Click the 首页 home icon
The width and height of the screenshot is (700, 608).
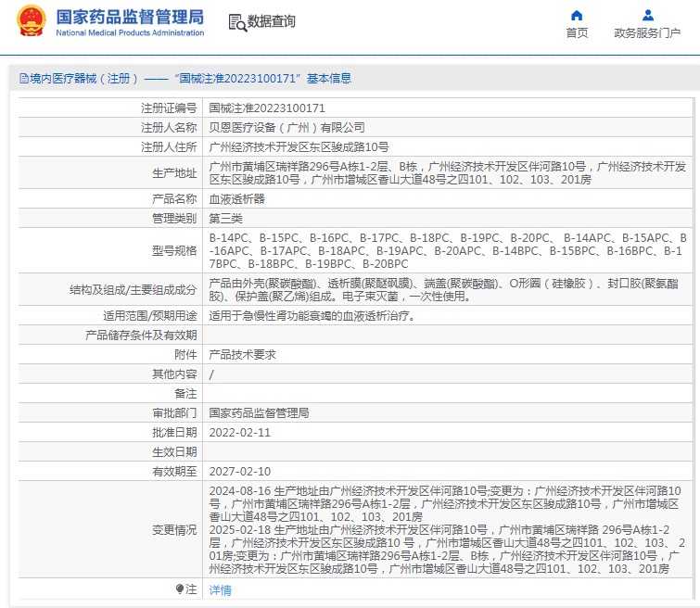tap(577, 16)
